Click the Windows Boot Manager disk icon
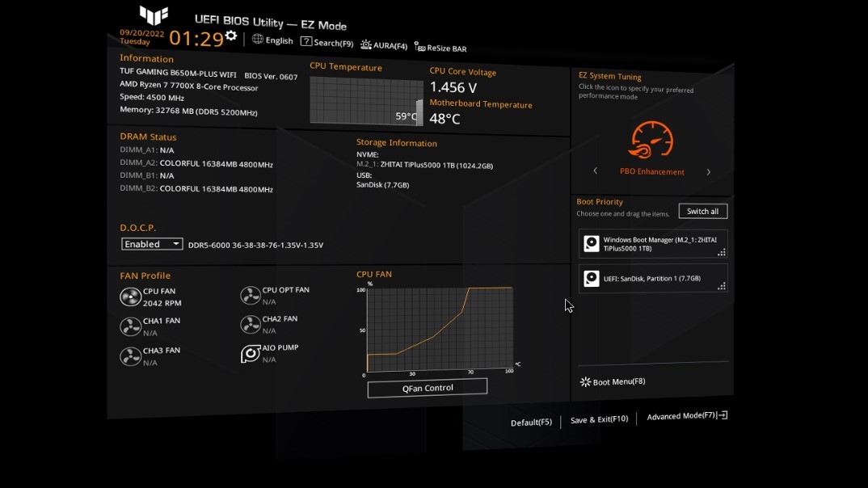Viewport: 868px width, 488px height. click(x=592, y=244)
